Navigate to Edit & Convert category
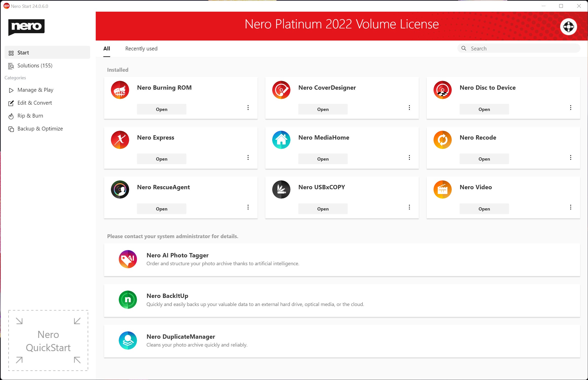This screenshot has width=588, height=380. pos(34,103)
